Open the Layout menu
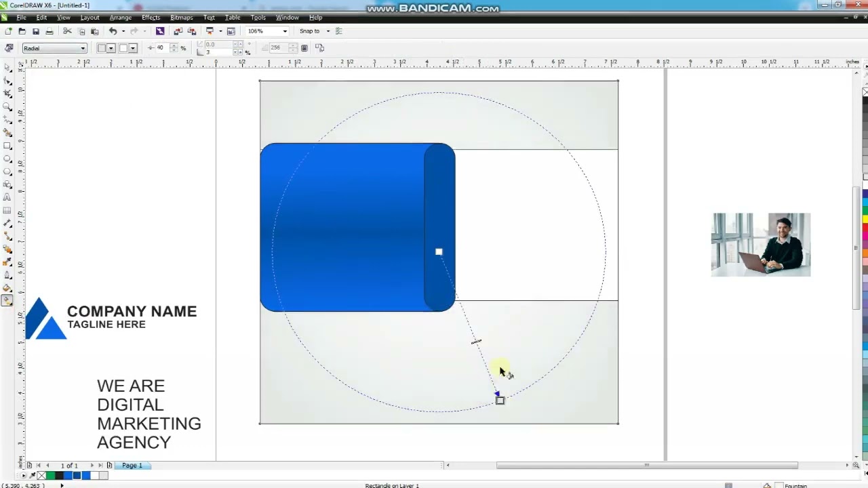The image size is (868, 488). [90, 17]
